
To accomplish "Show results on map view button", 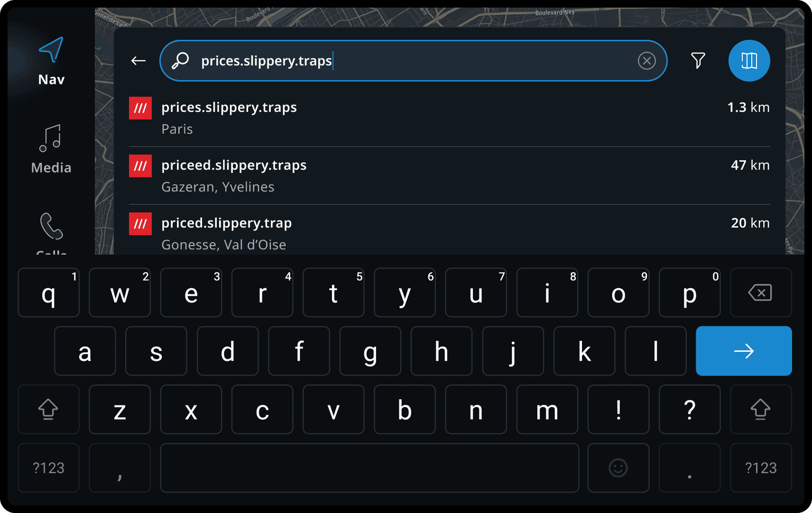I will 749,61.
